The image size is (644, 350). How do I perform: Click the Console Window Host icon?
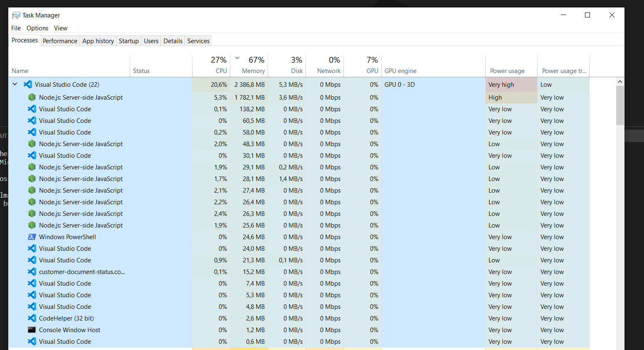32,330
